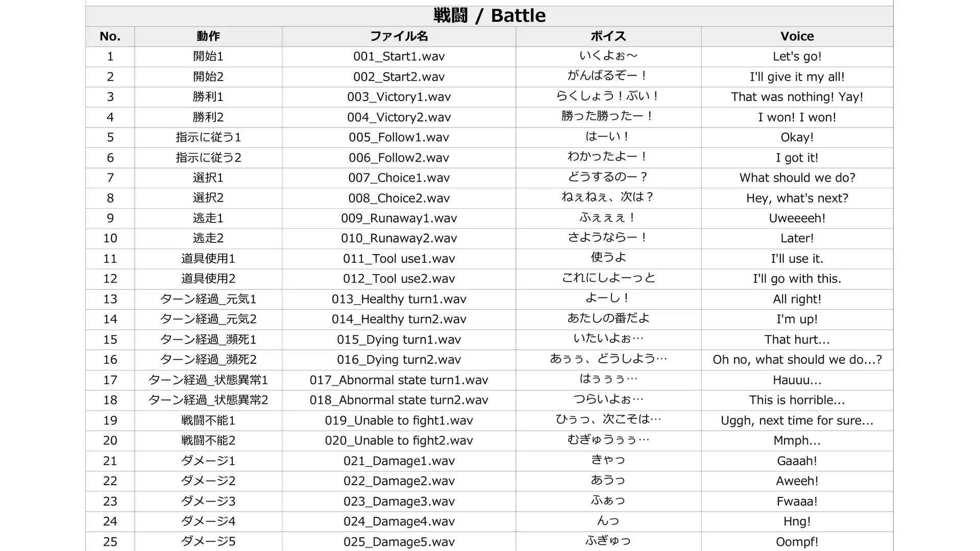Viewport: 980px width, 551px height.
Task: Select the 010_Runaway2.wav cell
Action: (x=399, y=238)
